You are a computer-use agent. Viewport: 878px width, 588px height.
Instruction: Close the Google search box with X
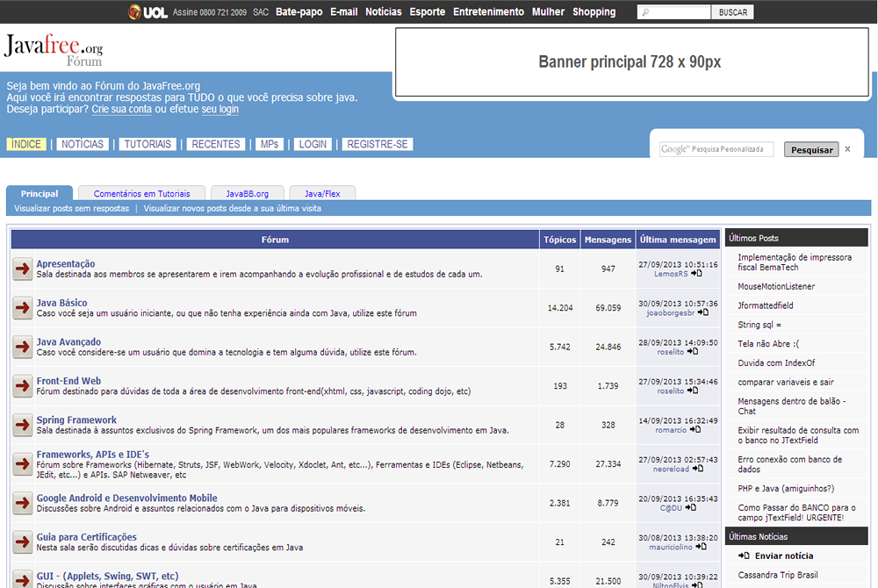point(848,149)
